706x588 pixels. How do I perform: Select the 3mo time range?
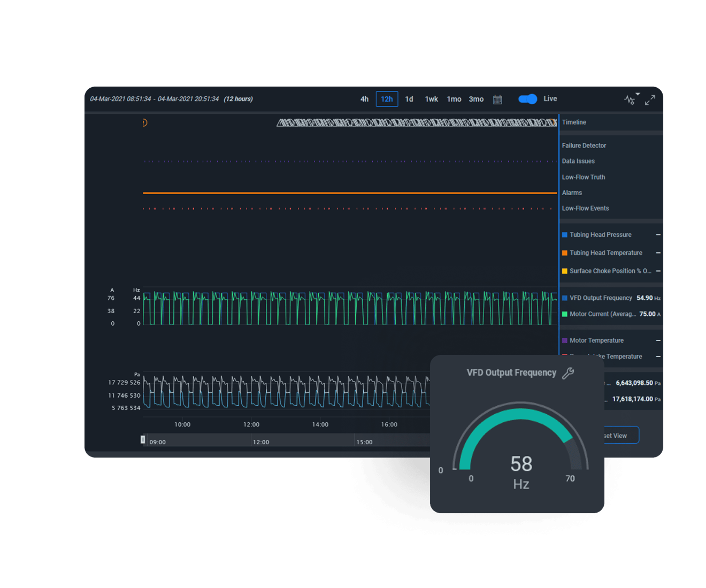click(x=476, y=99)
